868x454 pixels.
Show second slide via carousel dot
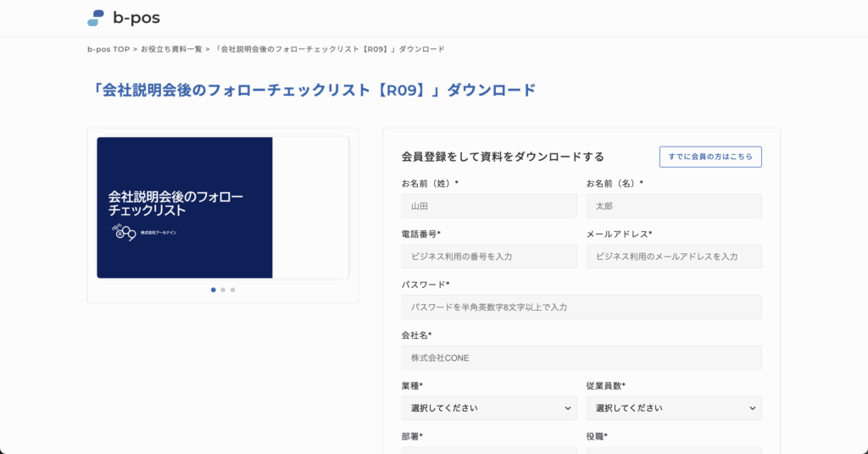coord(223,290)
